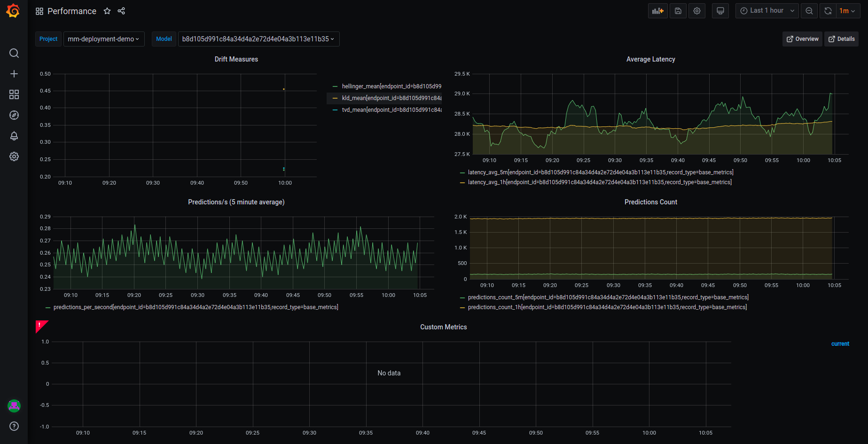Image resolution: width=868 pixels, height=444 pixels.
Task: Click the No data message in Custom Metrics
Action: 389,373
